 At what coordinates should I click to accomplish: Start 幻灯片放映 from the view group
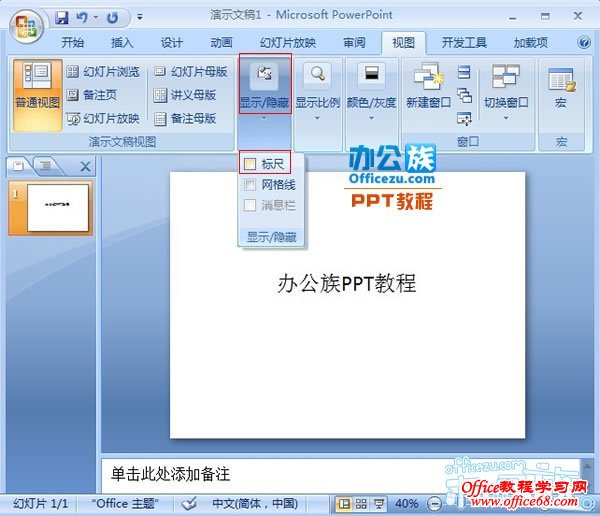click(103, 119)
